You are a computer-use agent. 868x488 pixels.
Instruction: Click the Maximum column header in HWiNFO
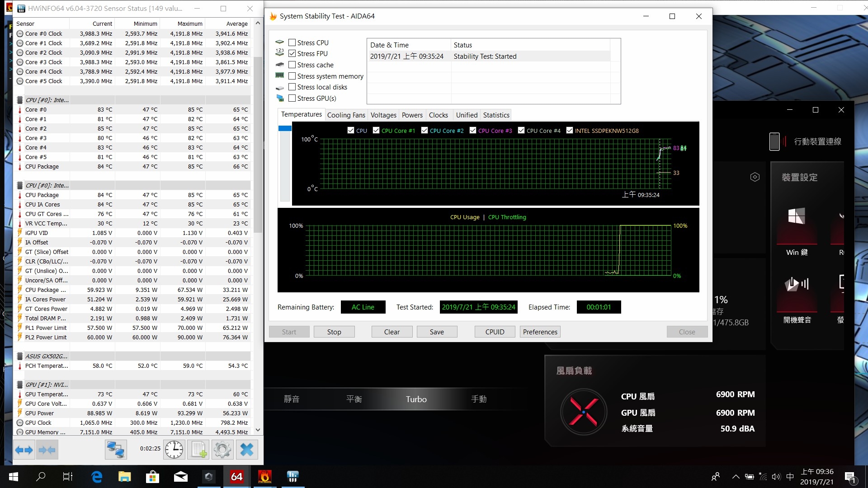[182, 23]
